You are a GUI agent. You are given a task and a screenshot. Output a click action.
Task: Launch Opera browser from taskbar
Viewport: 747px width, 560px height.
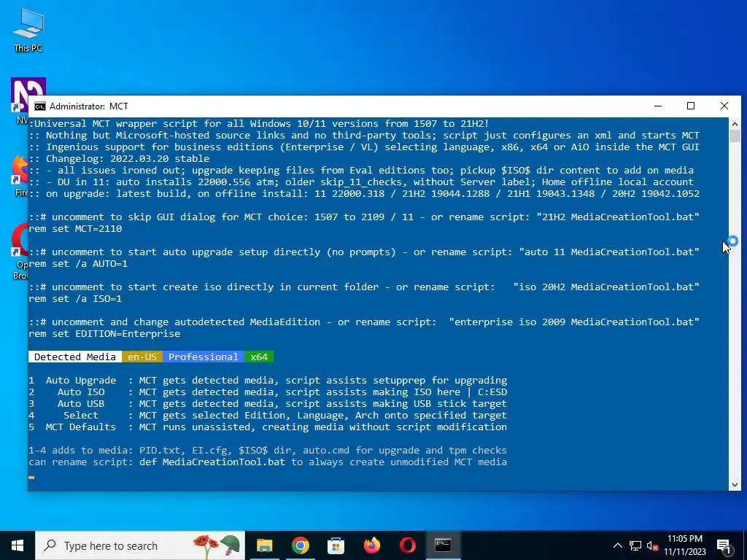coord(407,545)
